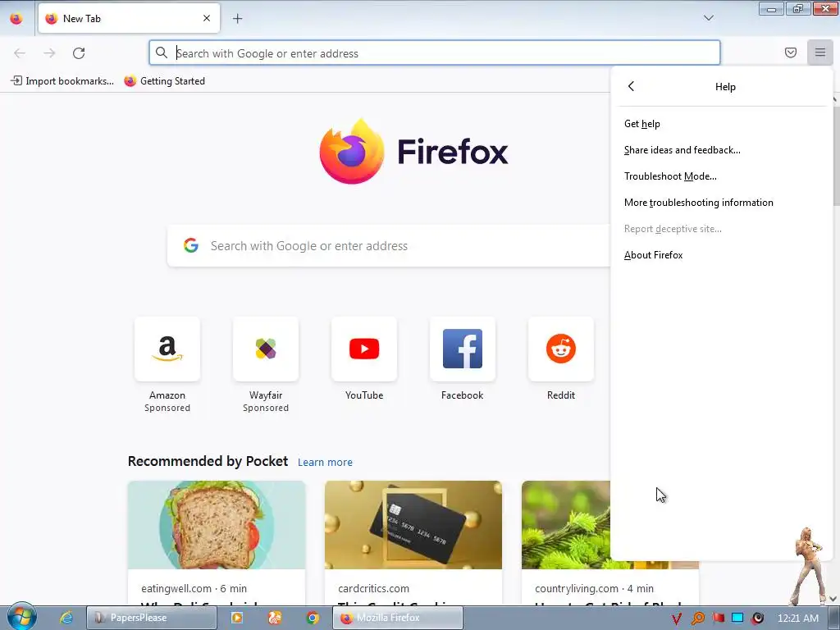Click the page's Google search box
This screenshot has width=840, height=630.
coord(388,246)
